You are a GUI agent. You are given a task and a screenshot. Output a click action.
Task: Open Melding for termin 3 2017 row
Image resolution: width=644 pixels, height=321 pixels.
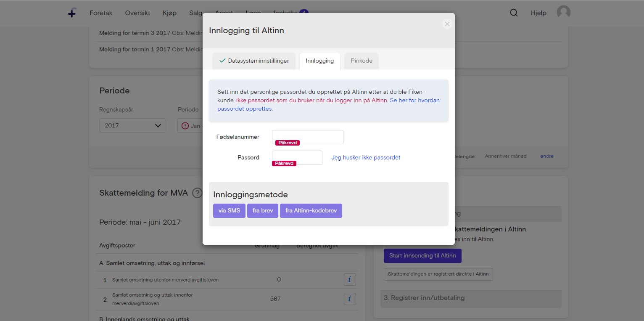(151, 33)
